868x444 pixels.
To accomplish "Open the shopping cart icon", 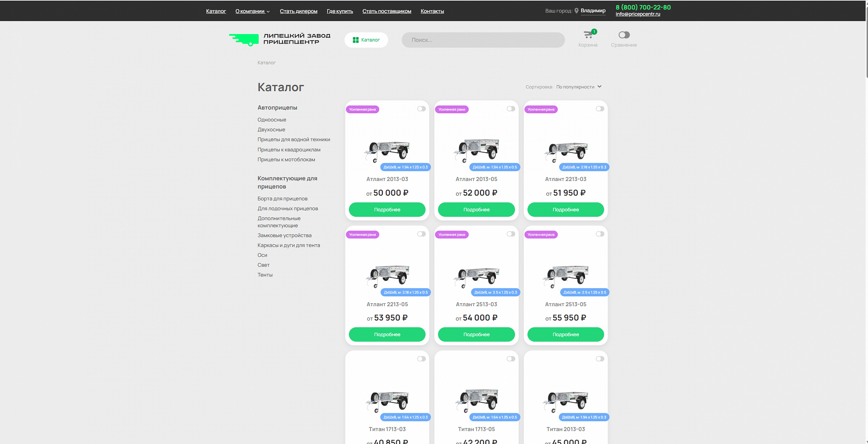I will click(588, 35).
